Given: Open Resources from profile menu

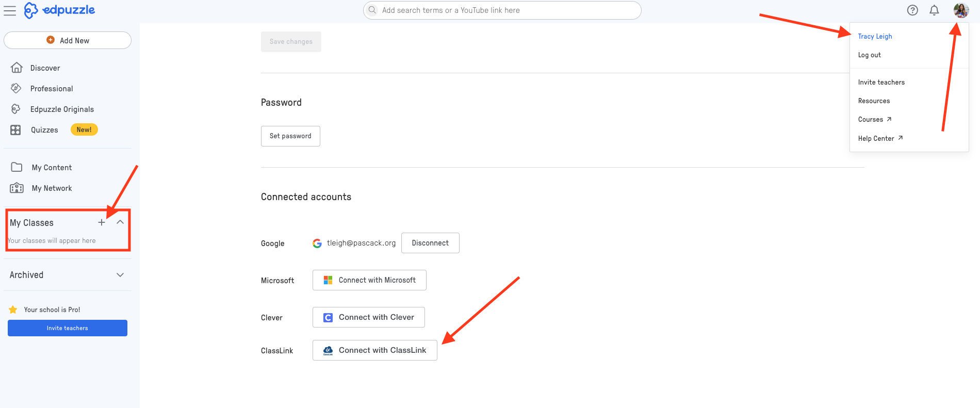Looking at the screenshot, I should click(x=874, y=101).
